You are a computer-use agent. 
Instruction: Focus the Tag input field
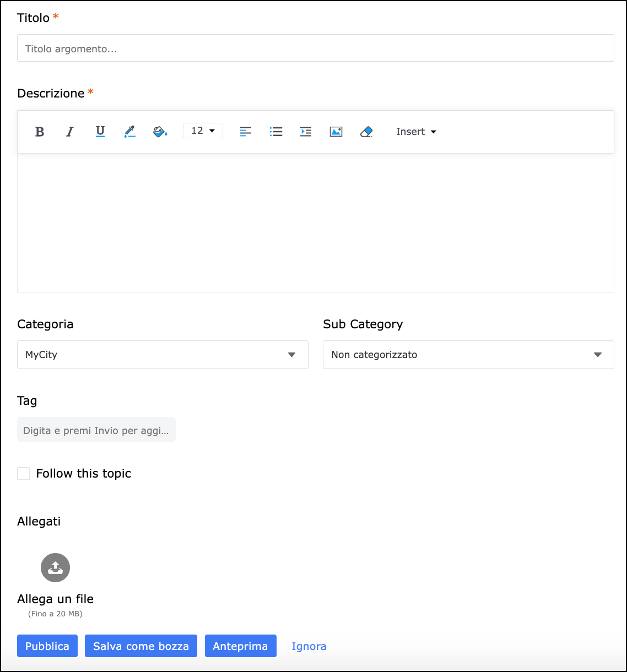[x=96, y=430]
